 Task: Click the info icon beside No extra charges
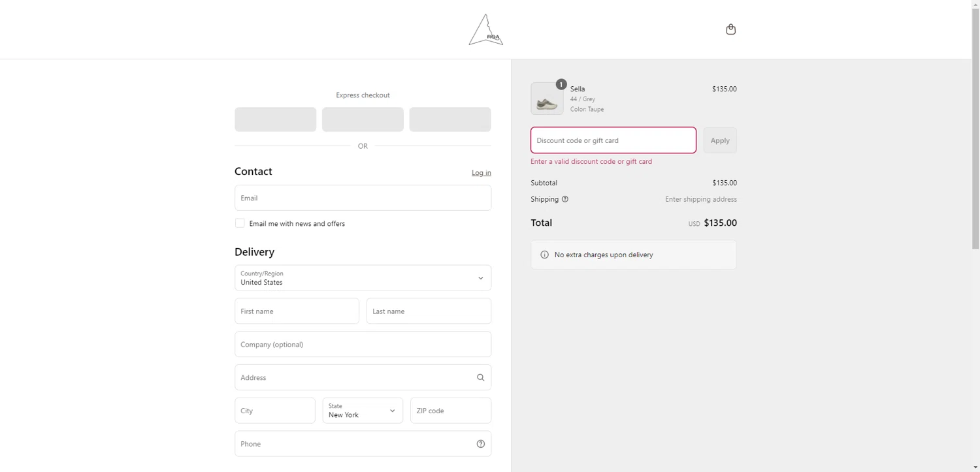coord(544,255)
